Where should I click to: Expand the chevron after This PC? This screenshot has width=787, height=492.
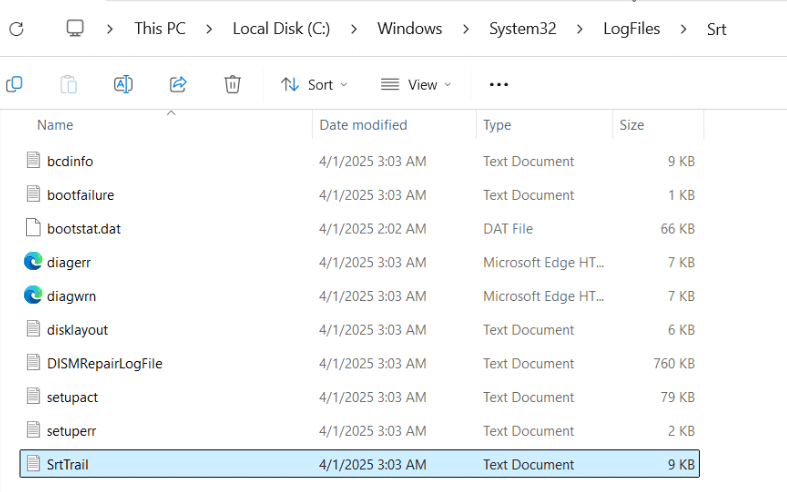tap(209, 29)
